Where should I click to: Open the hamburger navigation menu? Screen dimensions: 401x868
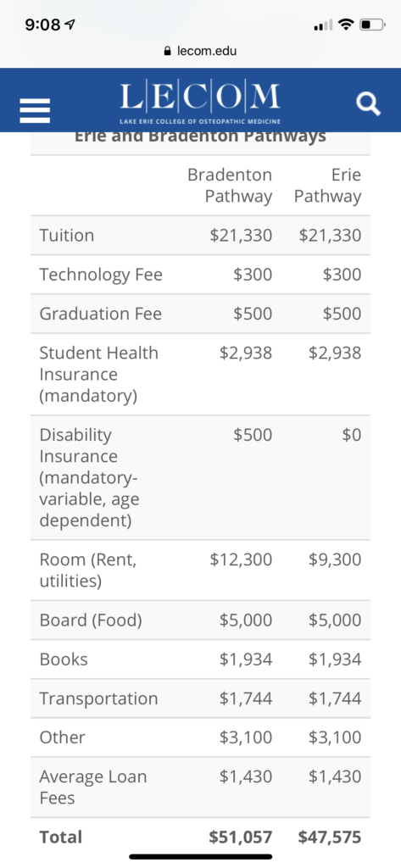point(35,111)
